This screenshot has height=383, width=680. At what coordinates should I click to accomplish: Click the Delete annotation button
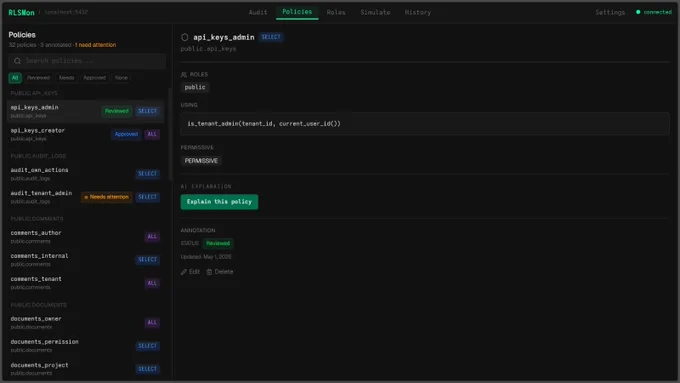[x=220, y=272]
